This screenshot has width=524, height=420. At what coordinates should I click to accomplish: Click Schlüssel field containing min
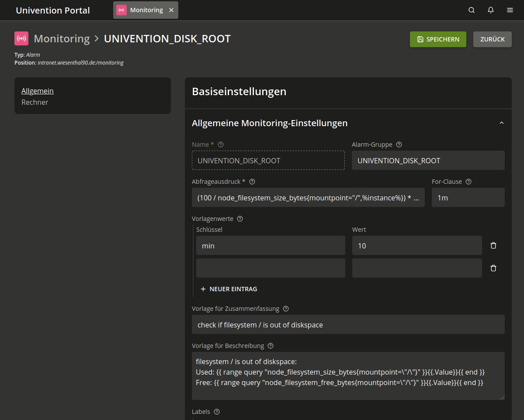tap(271, 246)
